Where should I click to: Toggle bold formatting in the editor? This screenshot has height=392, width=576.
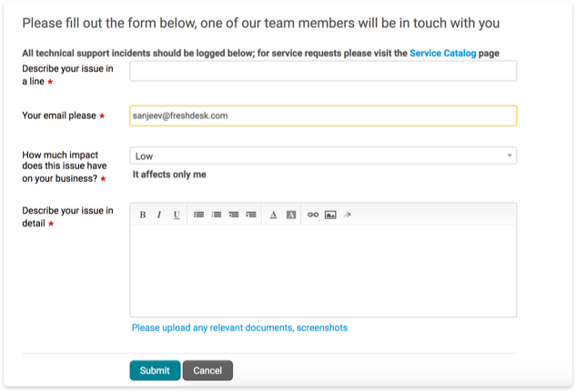click(143, 215)
